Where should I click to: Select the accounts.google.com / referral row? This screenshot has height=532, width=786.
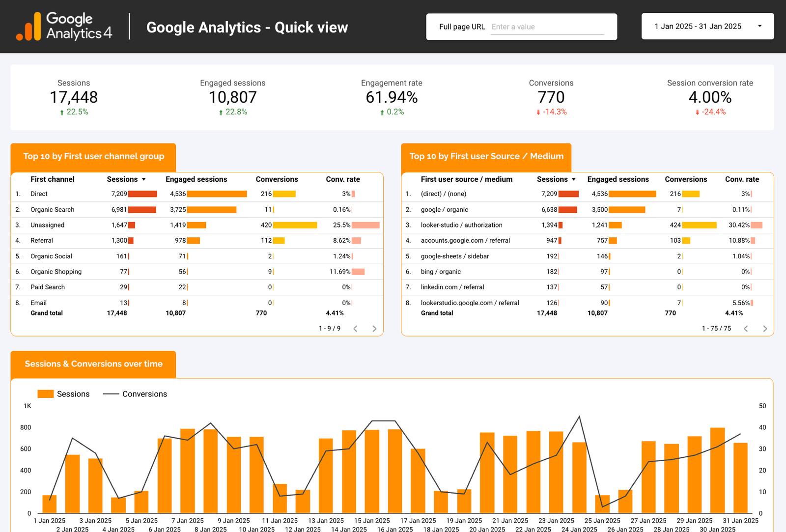tap(588, 241)
